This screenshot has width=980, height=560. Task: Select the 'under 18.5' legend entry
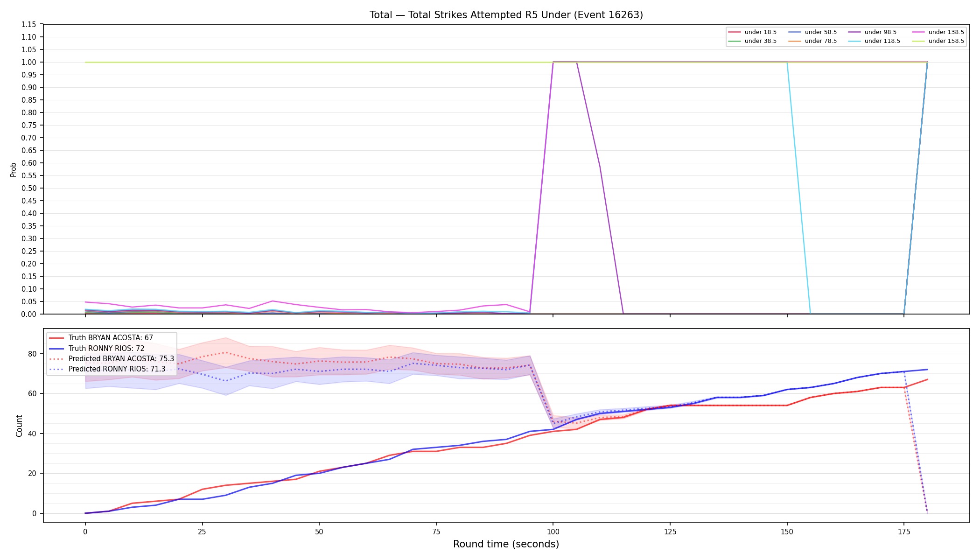point(752,32)
